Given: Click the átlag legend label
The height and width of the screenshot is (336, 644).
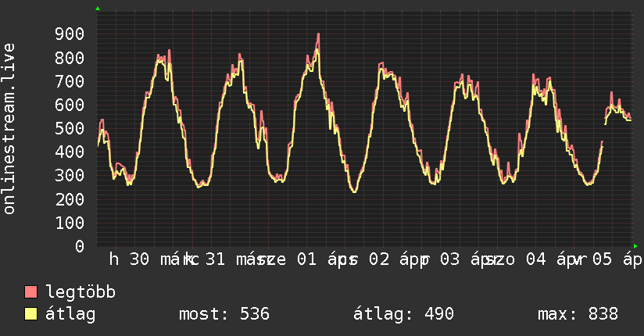Looking at the screenshot, I should click(70, 314).
